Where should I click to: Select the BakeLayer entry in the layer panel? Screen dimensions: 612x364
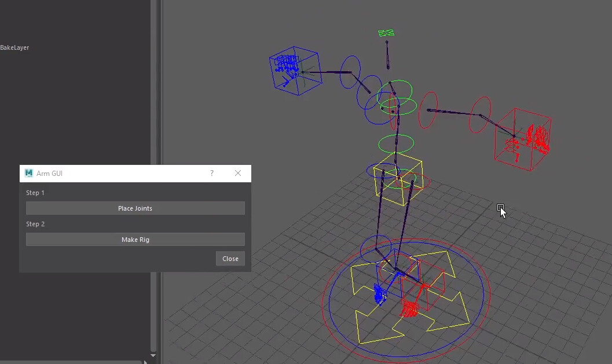pos(15,47)
